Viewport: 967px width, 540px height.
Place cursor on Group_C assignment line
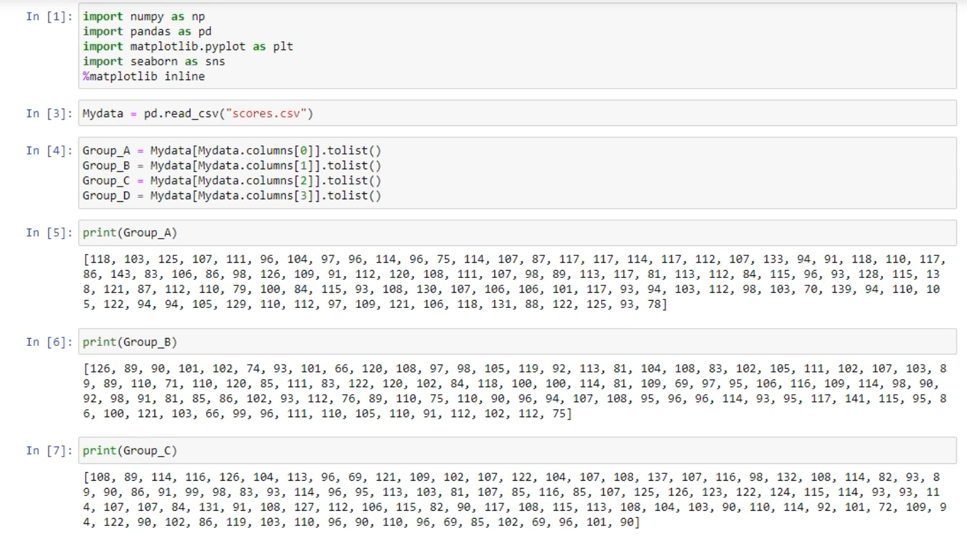click(x=232, y=181)
